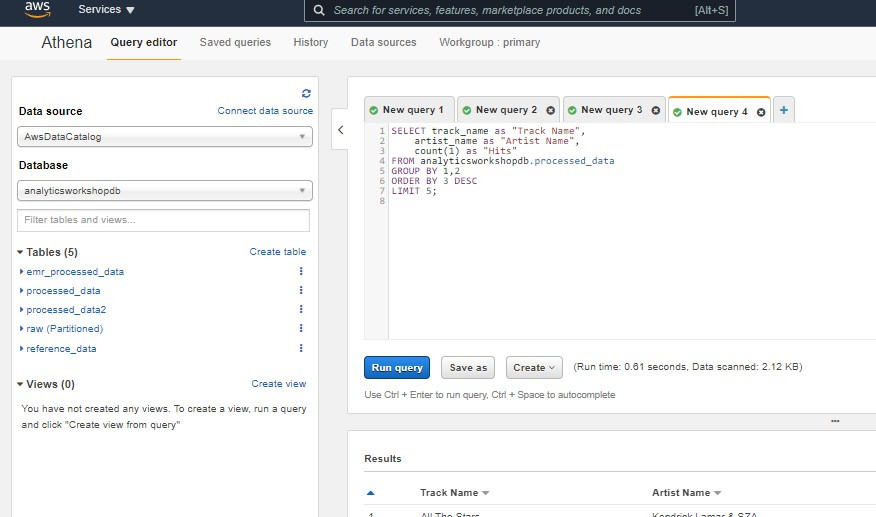Open options menu for raw (Partitioned)
This screenshot has width=876, height=517.
(301, 328)
